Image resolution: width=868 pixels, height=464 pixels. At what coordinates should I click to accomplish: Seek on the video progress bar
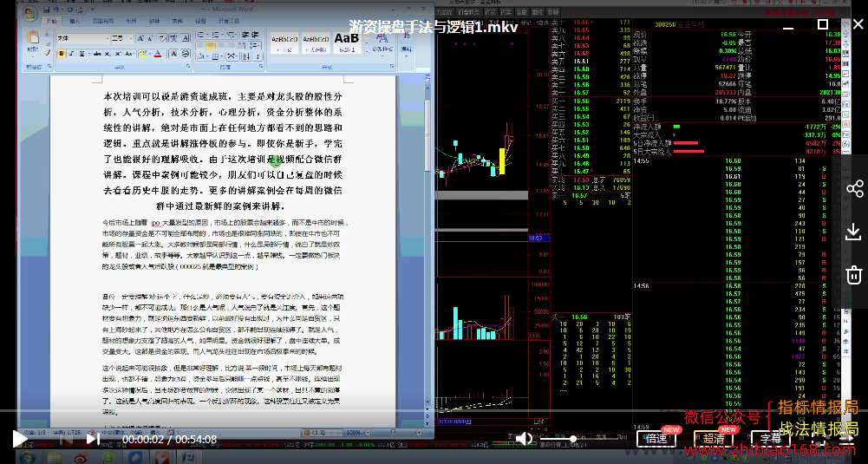[x=434, y=411]
